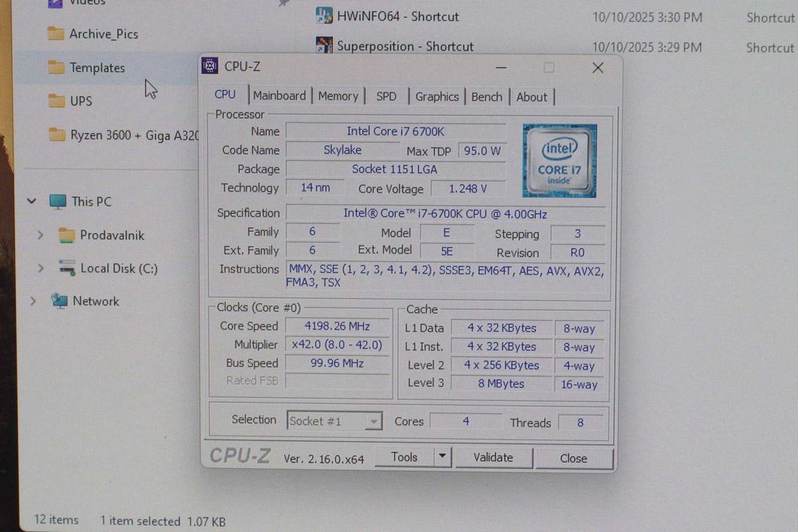
Task: Click the Instructions list MMX, SSE text
Action: 446,276
